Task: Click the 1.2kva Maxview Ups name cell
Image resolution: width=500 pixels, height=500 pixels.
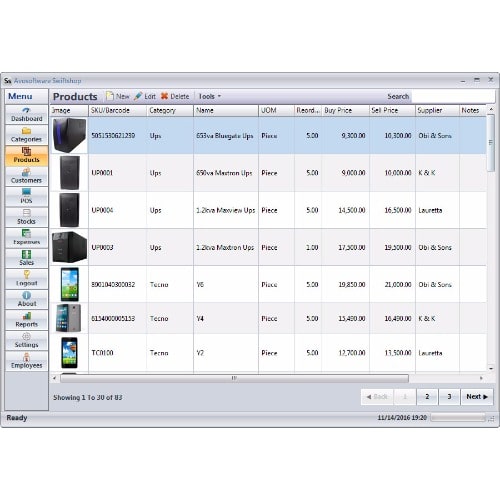Action: [226, 210]
